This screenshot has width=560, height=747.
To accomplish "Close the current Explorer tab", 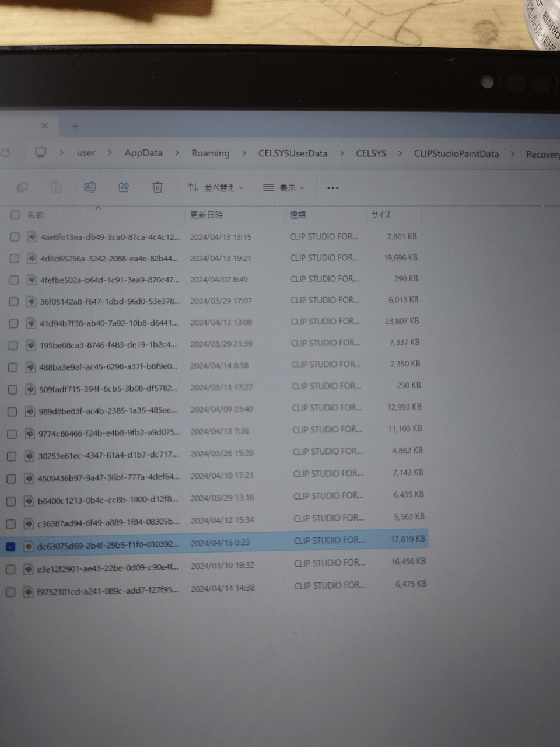I will click(x=44, y=125).
